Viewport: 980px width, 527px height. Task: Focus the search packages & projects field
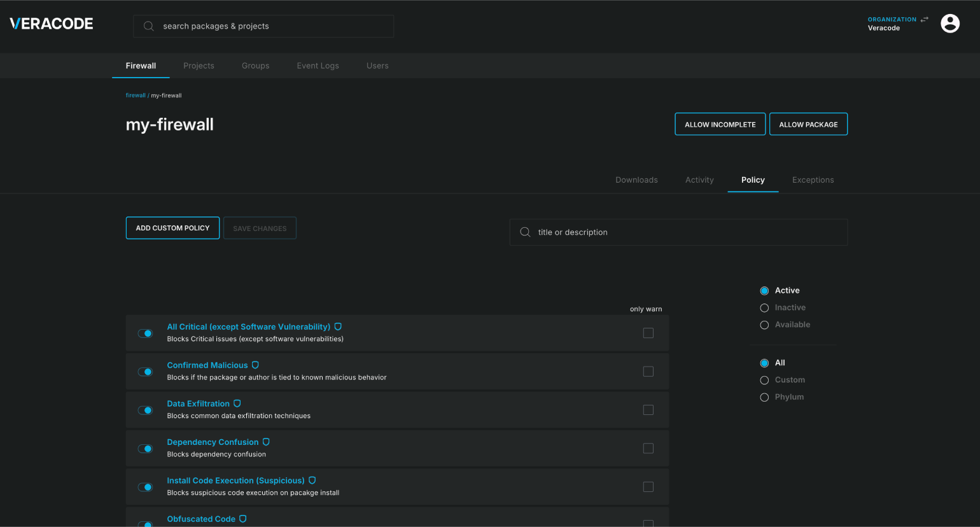(x=263, y=26)
